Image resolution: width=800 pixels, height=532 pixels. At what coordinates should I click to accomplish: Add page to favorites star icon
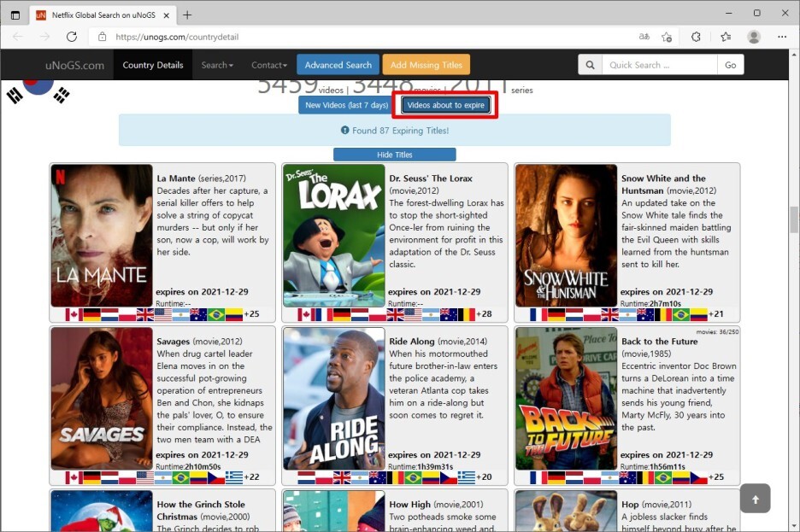[x=667, y=37]
